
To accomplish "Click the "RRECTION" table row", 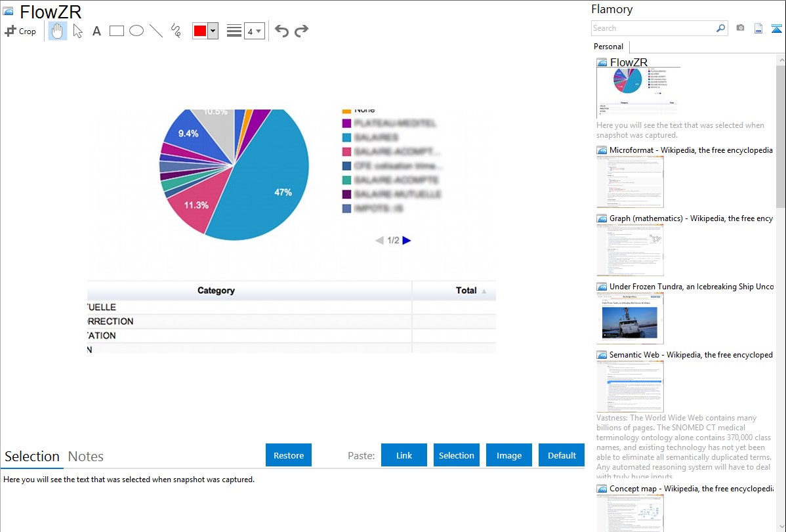I will 291,321.
